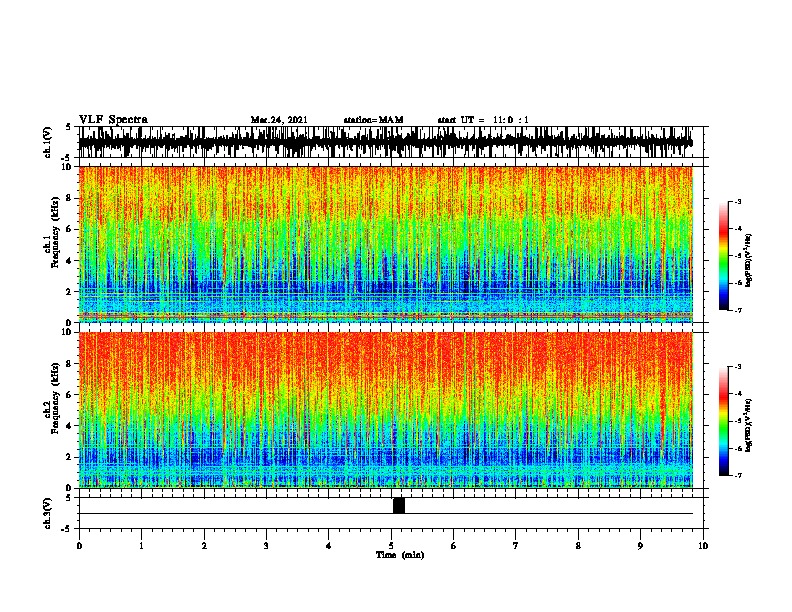Click the "-5" tick label of ch.3 panel
The image size is (792, 612).
[68, 529]
